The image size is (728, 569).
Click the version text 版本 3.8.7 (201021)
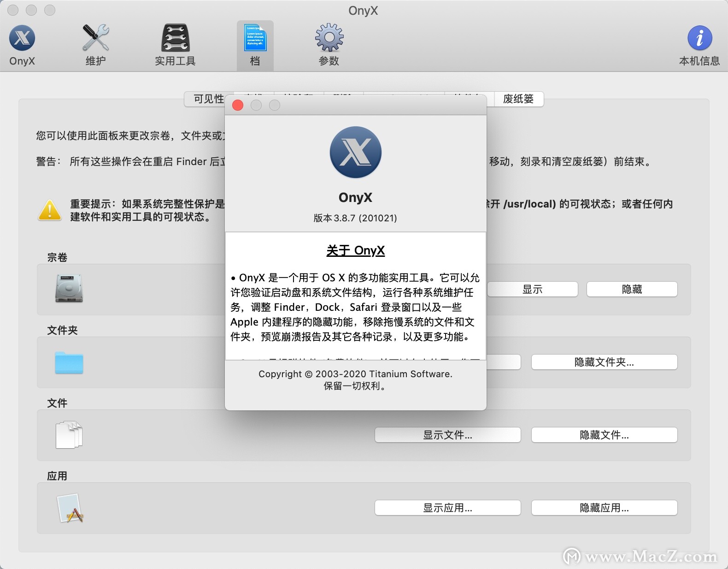[355, 218]
